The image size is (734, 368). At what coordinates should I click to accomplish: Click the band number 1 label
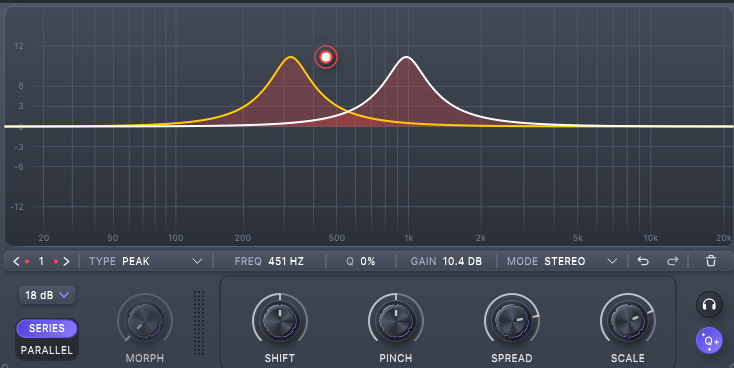[x=41, y=261]
